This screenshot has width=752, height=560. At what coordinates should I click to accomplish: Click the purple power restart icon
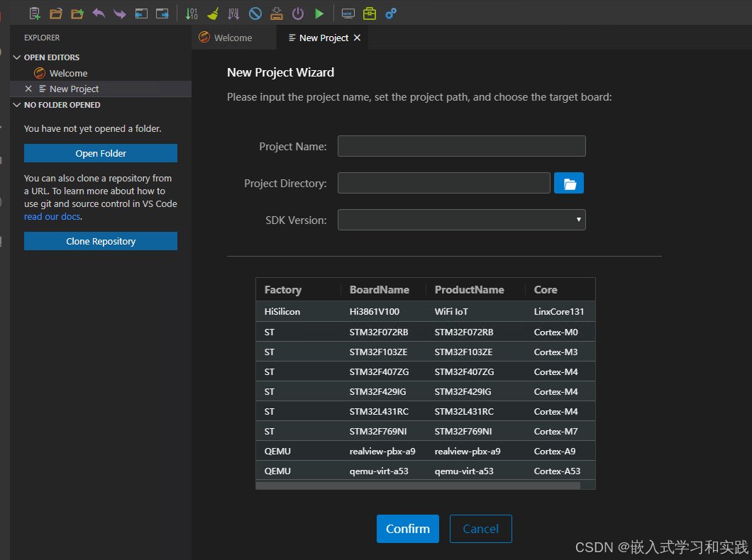tap(298, 13)
